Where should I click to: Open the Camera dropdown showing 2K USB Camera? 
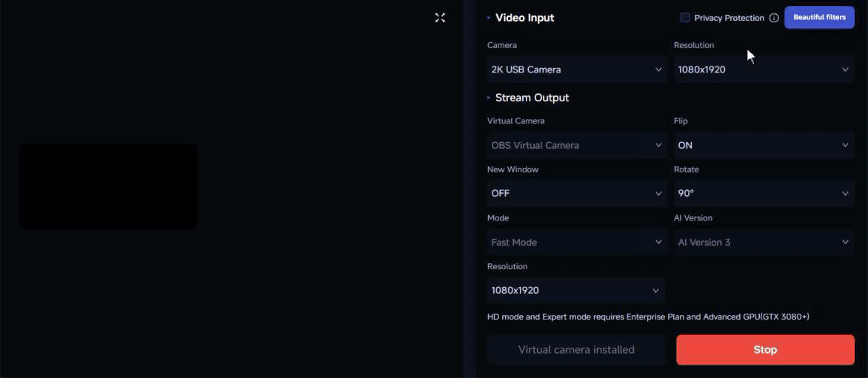(x=576, y=70)
